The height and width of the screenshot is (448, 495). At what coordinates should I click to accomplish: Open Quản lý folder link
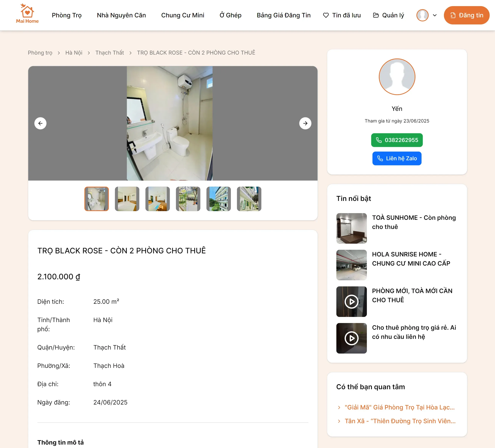(388, 15)
